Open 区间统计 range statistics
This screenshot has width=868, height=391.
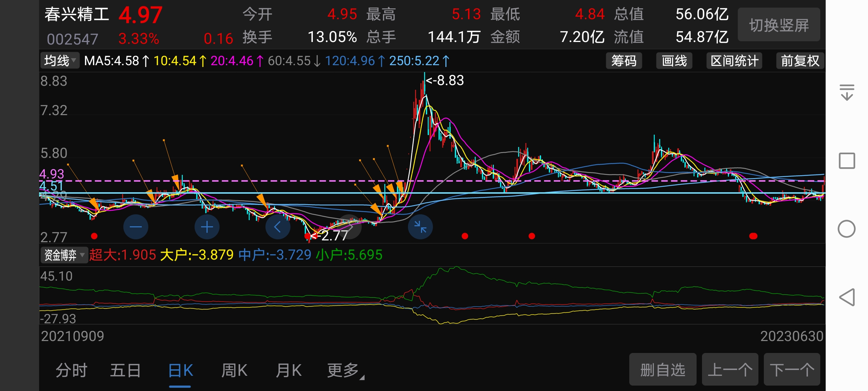click(x=735, y=61)
